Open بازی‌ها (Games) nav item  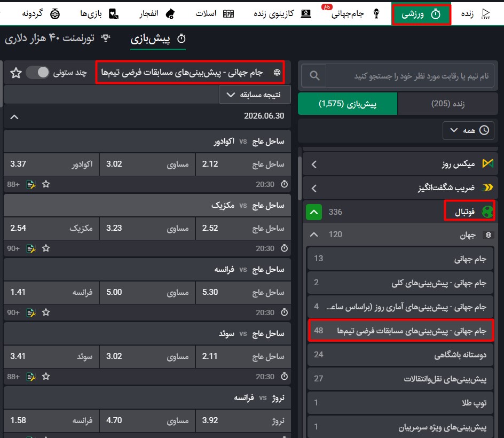pos(99,14)
